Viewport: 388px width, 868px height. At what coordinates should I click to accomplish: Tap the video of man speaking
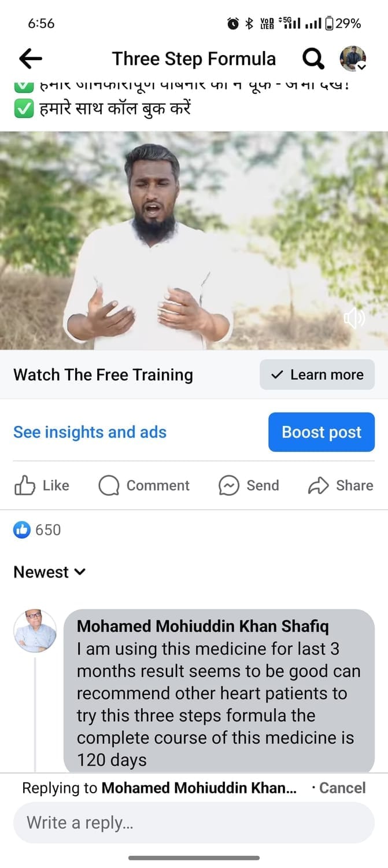[194, 240]
